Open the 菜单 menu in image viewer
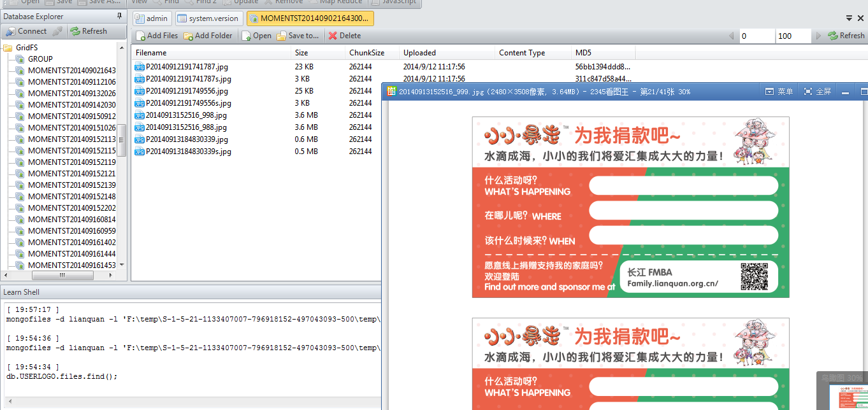This screenshot has width=868, height=410. pos(779,92)
